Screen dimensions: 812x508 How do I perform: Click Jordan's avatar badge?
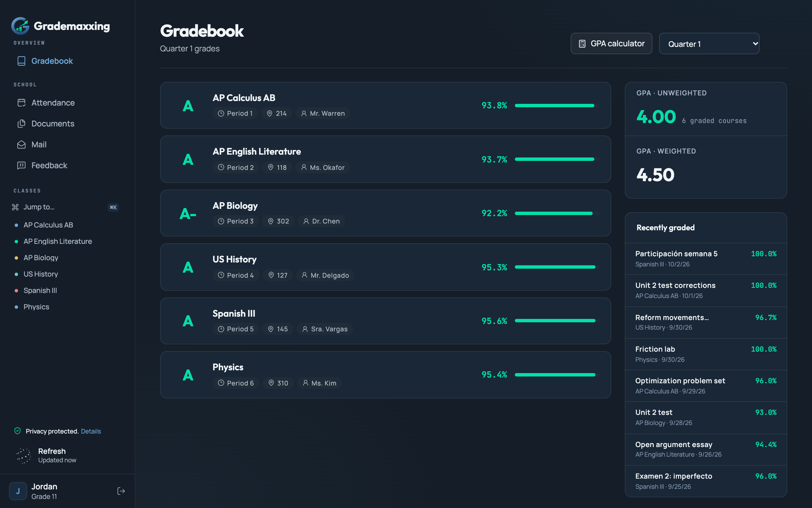tap(18, 491)
